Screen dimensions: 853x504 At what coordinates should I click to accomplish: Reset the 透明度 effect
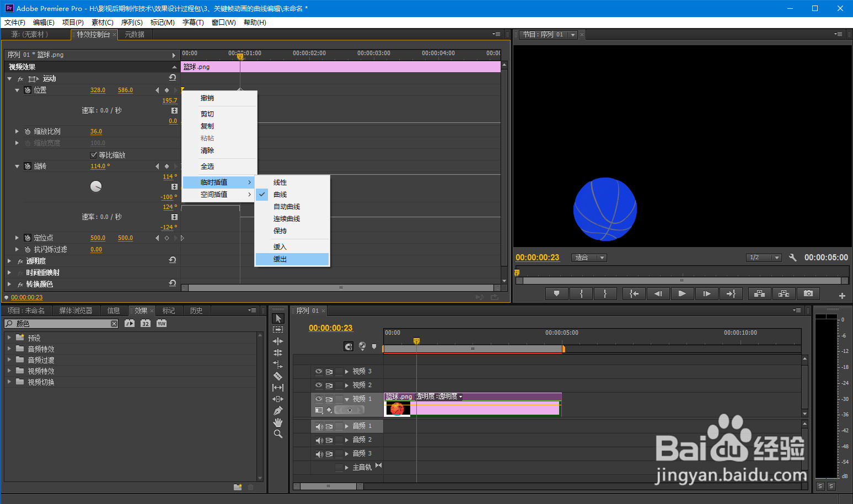click(x=173, y=260)
